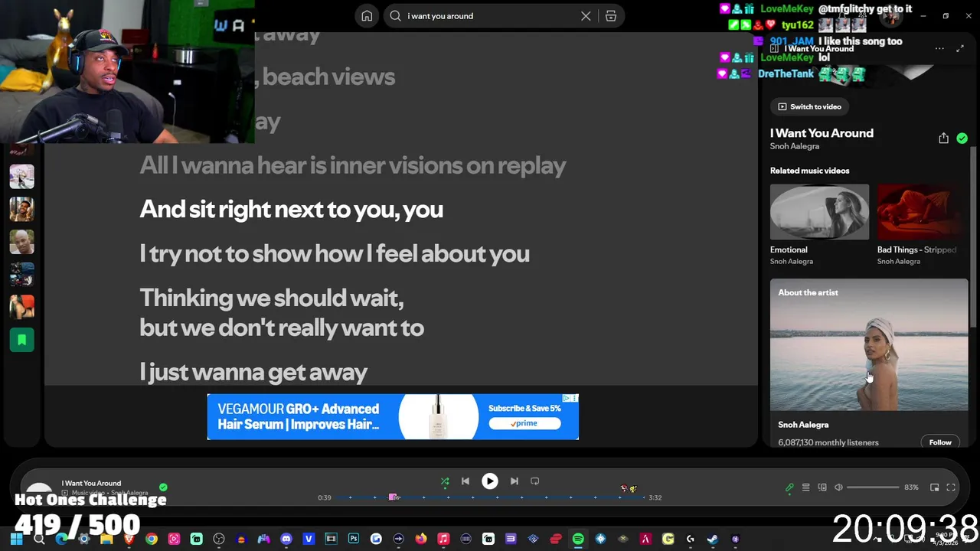The height and width of the screenshot is (551, 980).
Task: Click the lyric "Thinking we should wait"
Action: click(271, 298)
